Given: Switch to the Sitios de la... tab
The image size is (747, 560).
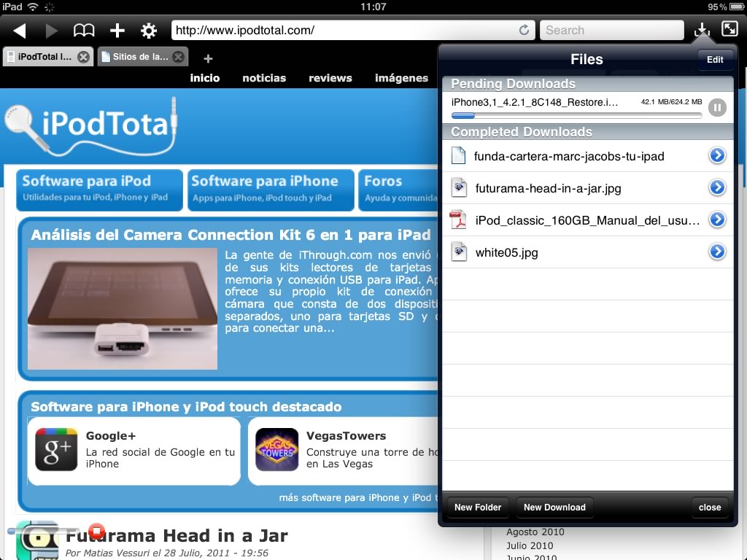Looking at the screenshot, I should pyautogui.click(x=141, y=57).
